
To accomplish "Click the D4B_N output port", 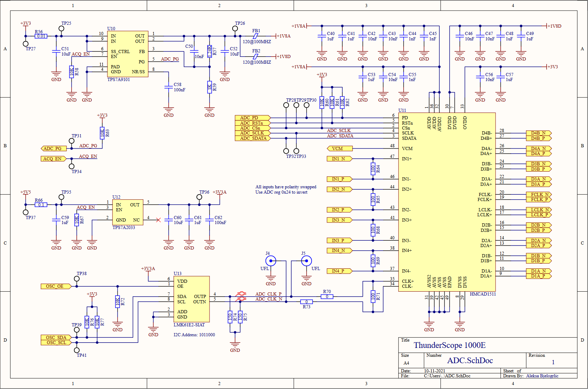I will pos(539,133).
